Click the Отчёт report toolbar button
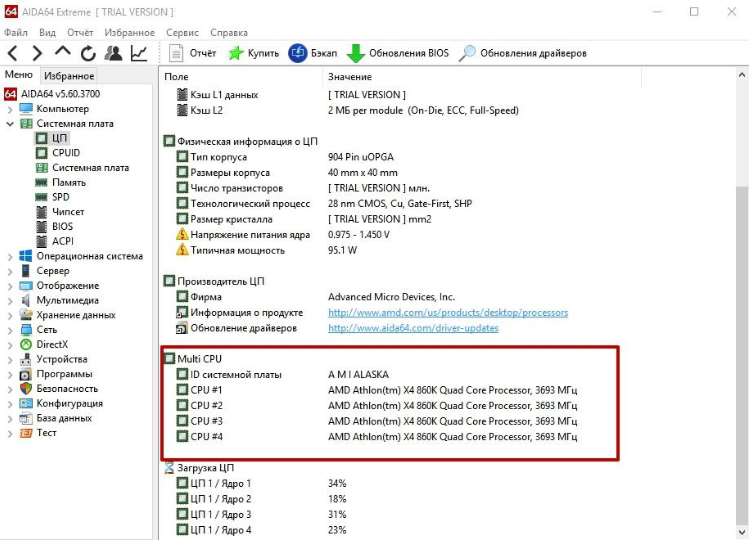Image resolution: width=754 pixels, height=555 pixels. 192,53
